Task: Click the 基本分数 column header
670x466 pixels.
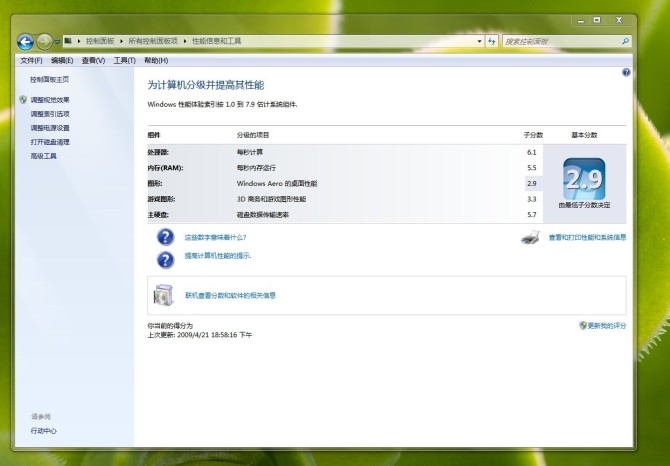Action: point(584,135)
